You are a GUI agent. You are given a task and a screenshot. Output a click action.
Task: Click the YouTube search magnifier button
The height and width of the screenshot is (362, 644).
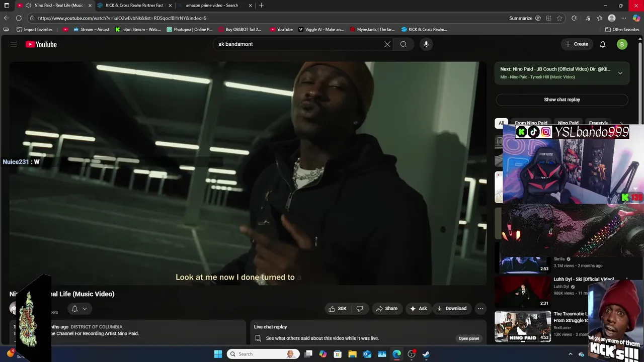404,44
